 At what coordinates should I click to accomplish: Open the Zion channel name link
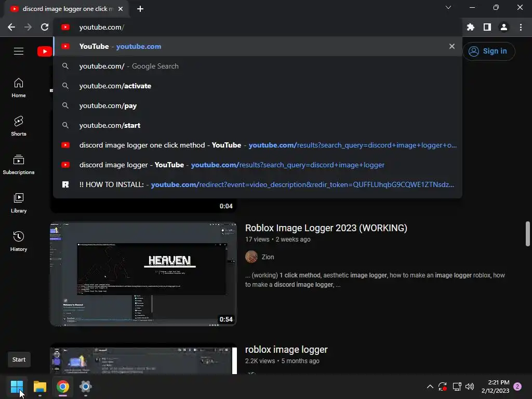coord(268,257)
